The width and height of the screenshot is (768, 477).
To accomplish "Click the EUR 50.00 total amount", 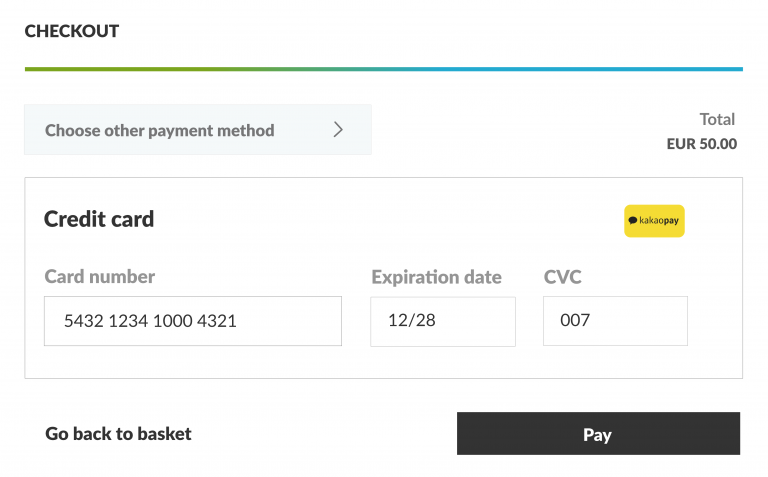I will point(701,144).
